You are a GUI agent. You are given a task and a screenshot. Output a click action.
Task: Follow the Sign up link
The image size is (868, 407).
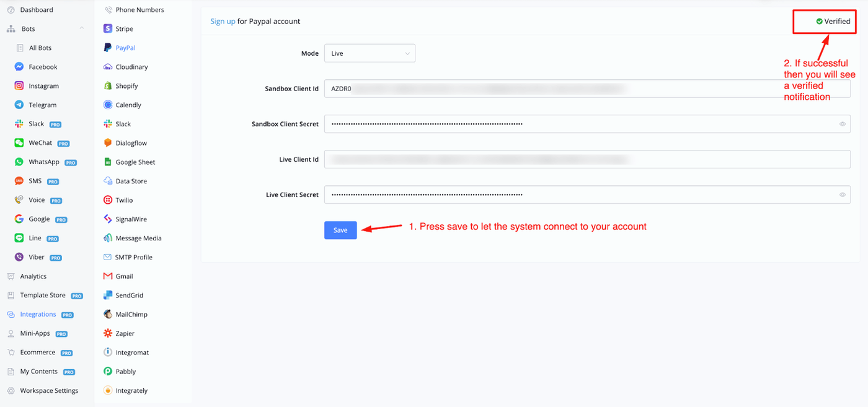(x=223, y=21)
